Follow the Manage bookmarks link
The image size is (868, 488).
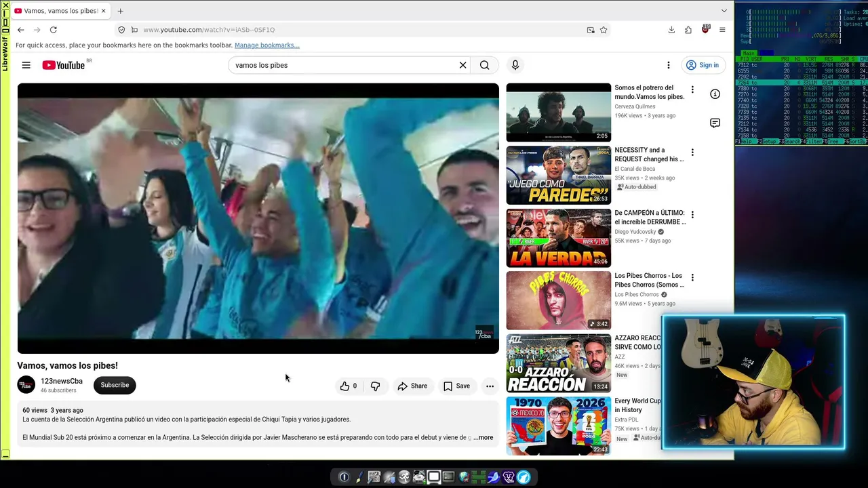(x=267, y=45)
